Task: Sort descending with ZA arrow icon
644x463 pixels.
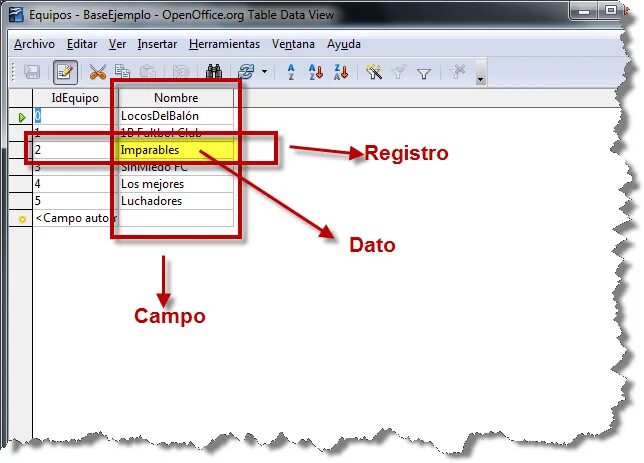Action: 341,72
